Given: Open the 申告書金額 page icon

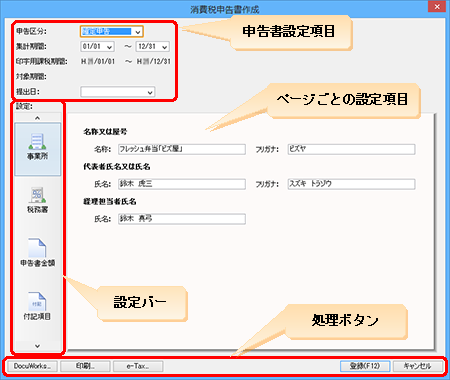Looking at the screenshot, I should (x=37, y=253).
